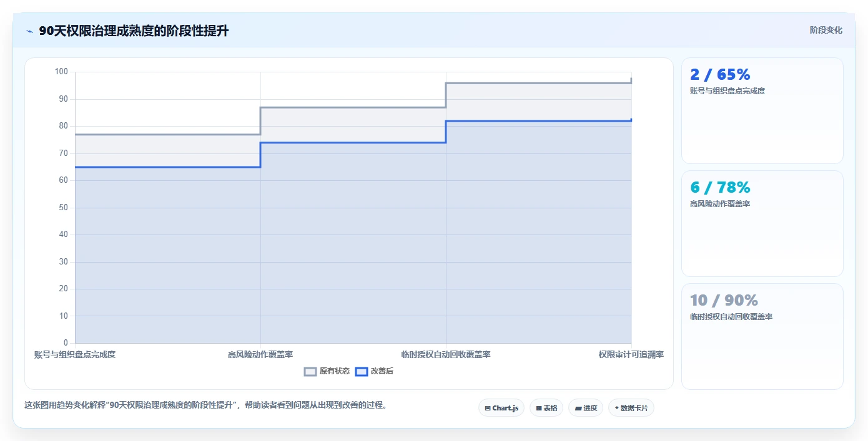Click the 数据卡片 tag chip
The width and height of the screenshot is (868, 441).
[631, 408]
